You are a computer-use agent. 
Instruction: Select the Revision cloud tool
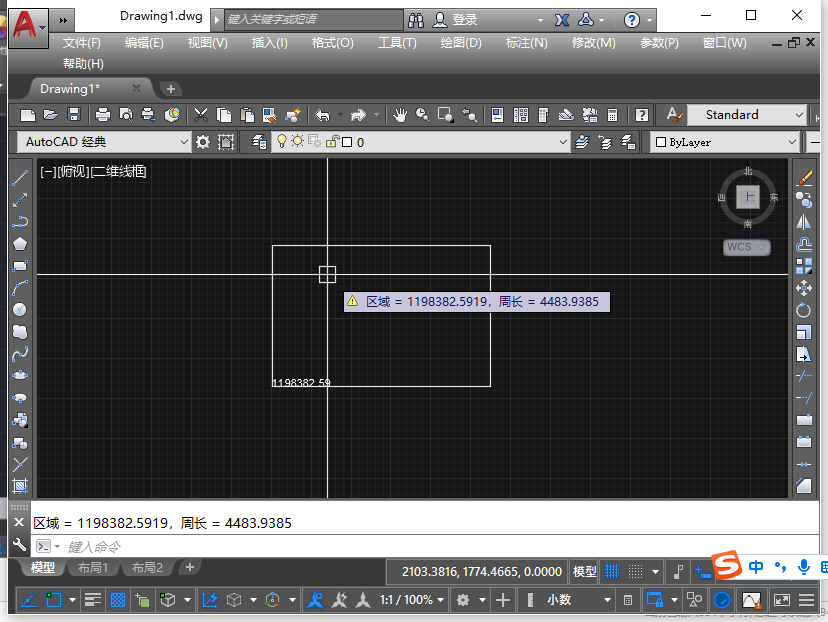tap(20, 332)
